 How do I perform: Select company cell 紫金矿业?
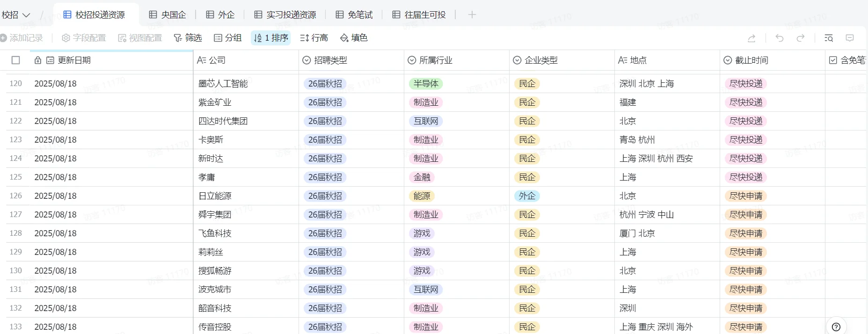[246, 102]
